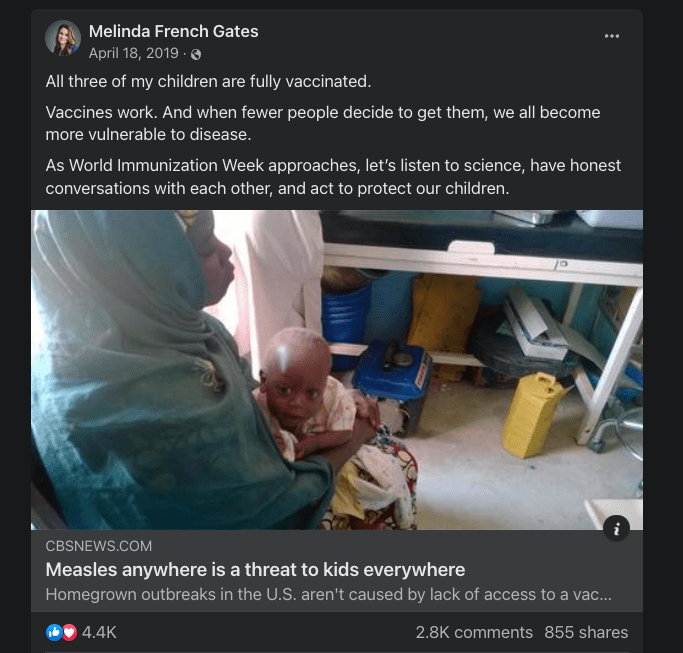The height and width of the screenshot is (653, 683).
Task: Click the 'Vaccines work' paragraph text
Action: pyautogui.click(x=323, y=123)
